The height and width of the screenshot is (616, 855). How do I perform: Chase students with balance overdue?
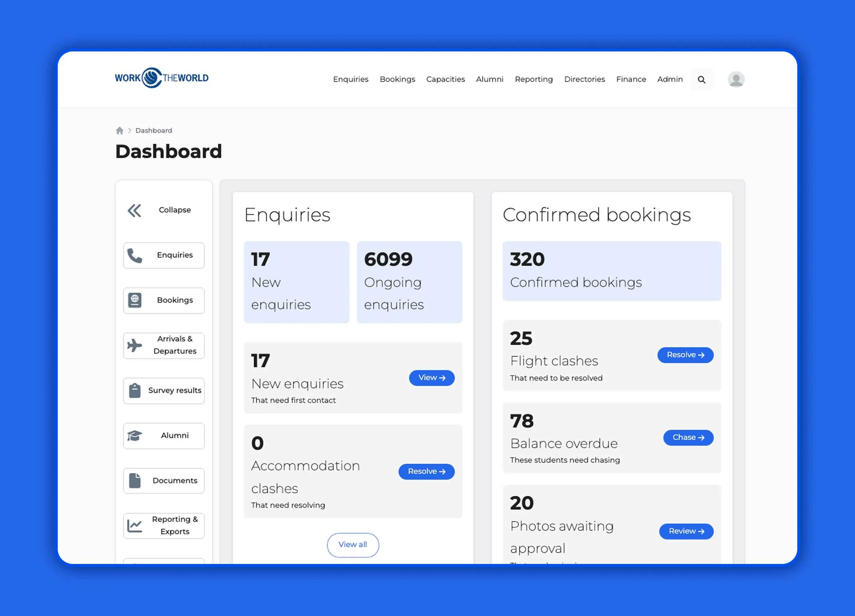[x=688, y=438]
